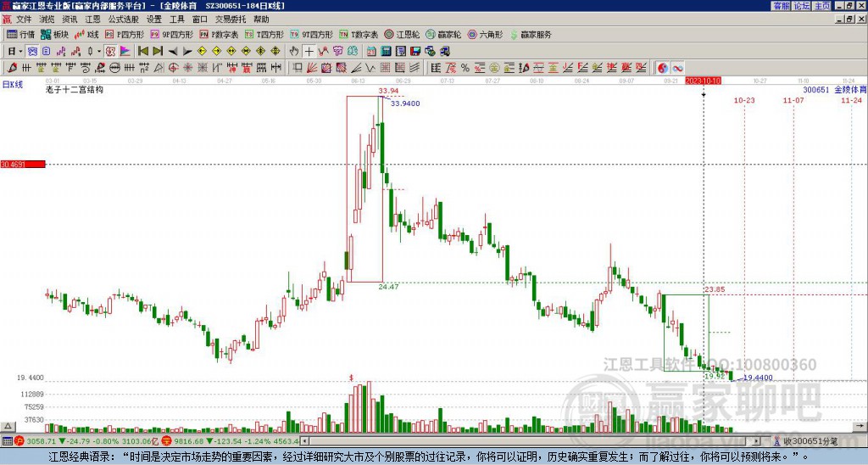Open the 六角形 hexagon tool

click(485, 34)
